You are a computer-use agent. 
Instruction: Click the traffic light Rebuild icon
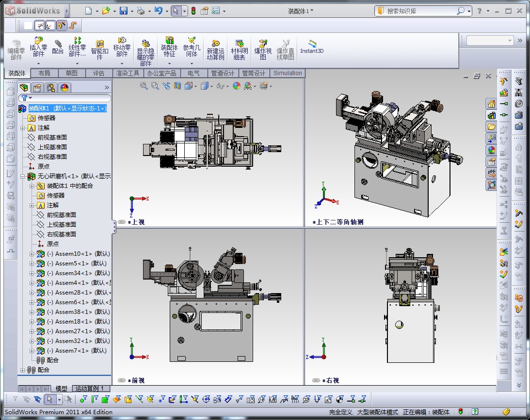point(193,11)
